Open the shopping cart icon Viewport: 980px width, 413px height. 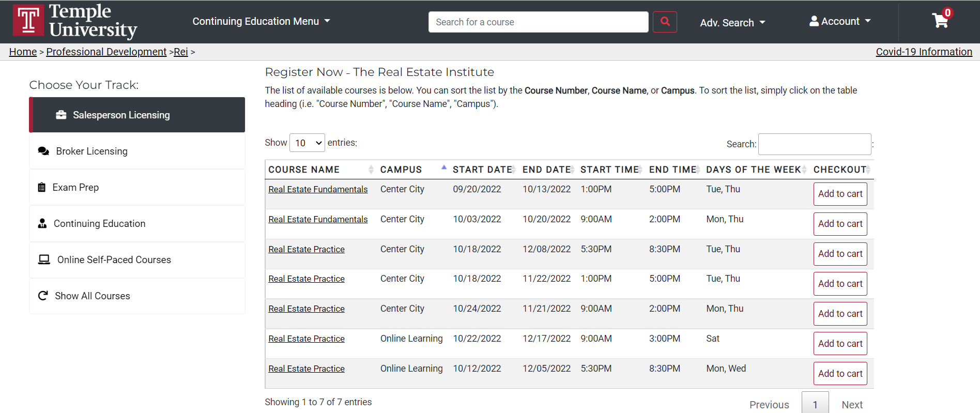coord(940,21)
